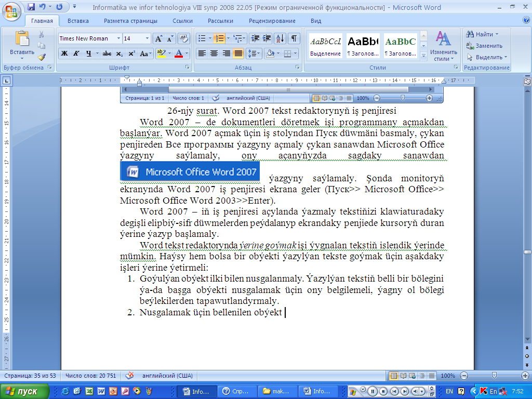Screen dimensions: 532x399
Task: Expand styles gallery more arrow
Action: click(423, 57)
